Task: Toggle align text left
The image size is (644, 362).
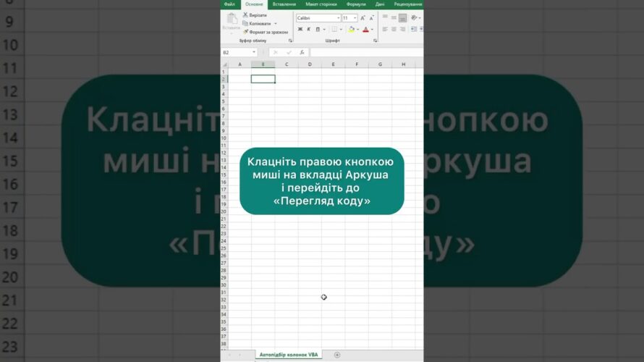Action: (385, 29)
